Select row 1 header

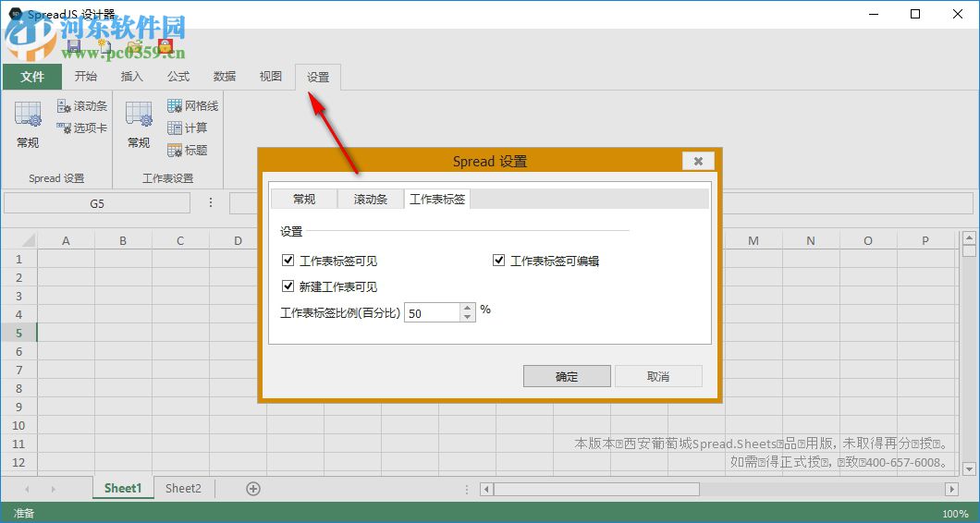click(x=18, y=259)
